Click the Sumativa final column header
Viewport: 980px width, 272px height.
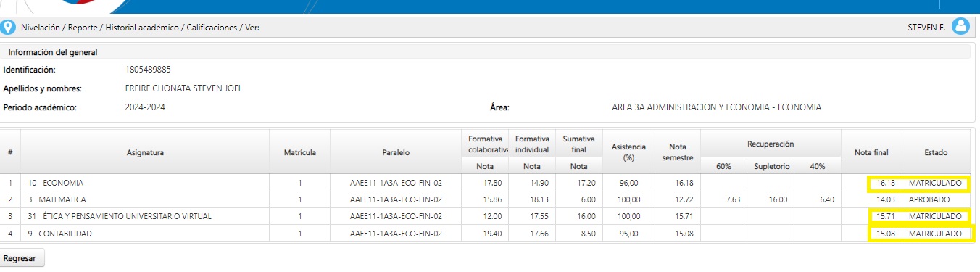tap(578, 144)
